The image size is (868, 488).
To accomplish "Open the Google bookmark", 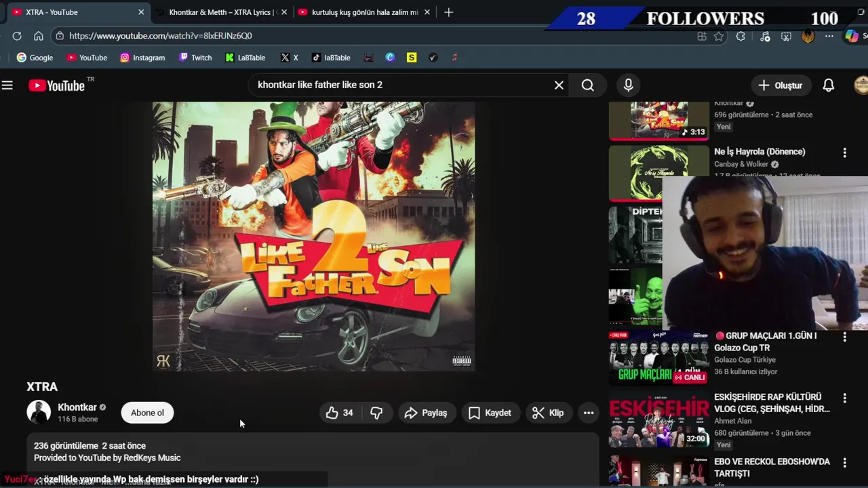I will point(35,58).
